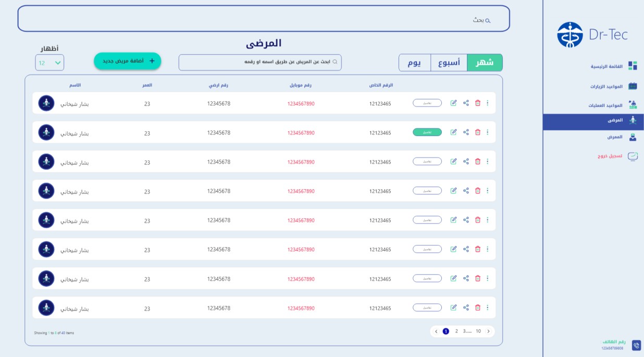Click the أضافة مريض جديد button

tap(128, 61)
